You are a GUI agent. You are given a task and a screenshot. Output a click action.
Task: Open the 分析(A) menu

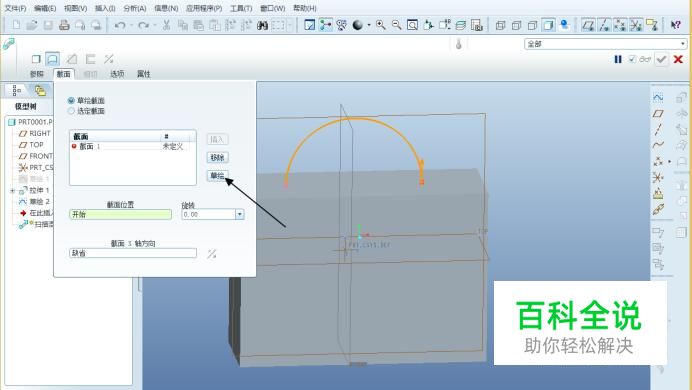point(135,8)
